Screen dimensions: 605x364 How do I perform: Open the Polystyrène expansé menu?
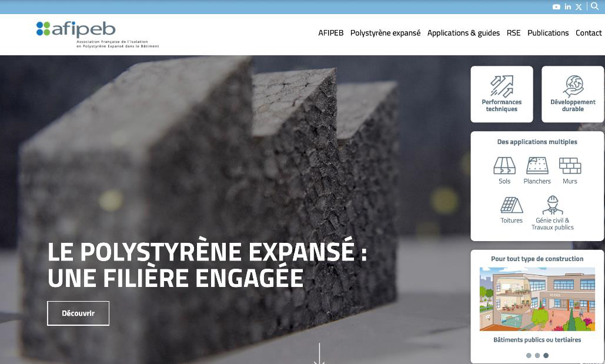[x=386, y=33]
